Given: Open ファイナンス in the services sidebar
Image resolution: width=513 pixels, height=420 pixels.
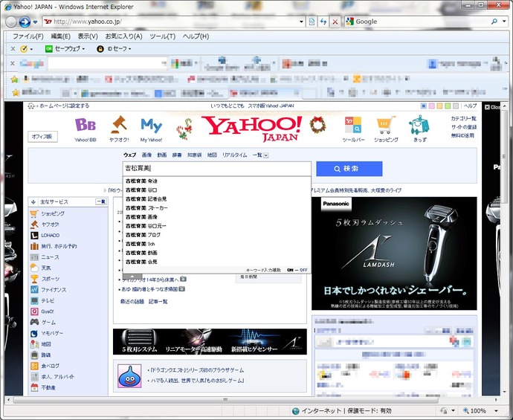Looking at the screenshot, I should [x=54, y=290].
